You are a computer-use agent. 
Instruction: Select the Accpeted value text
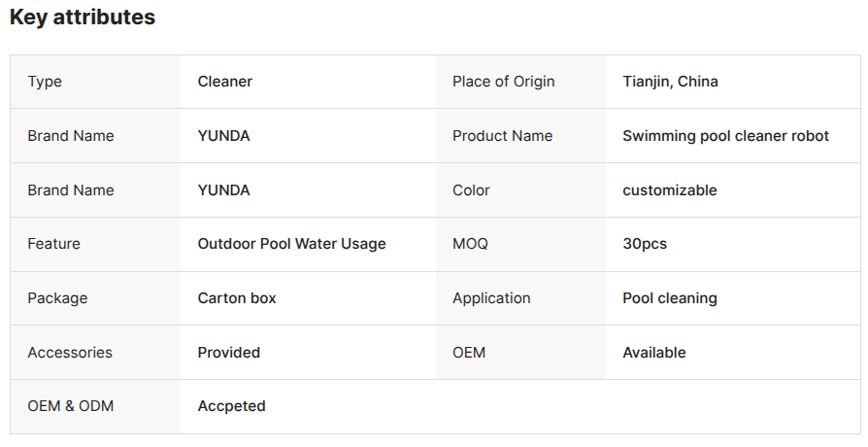[231, 406]
